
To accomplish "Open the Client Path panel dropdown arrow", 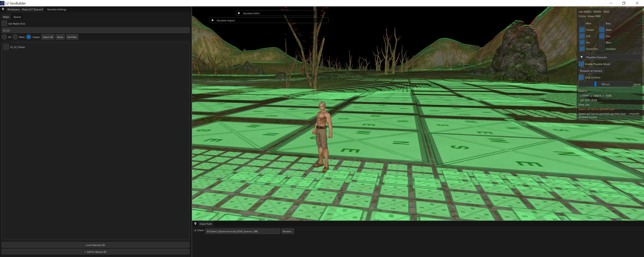I will 196,224.
